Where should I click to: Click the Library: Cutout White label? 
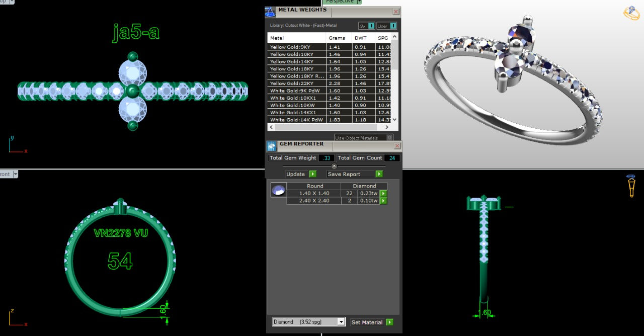click(303, 26)
